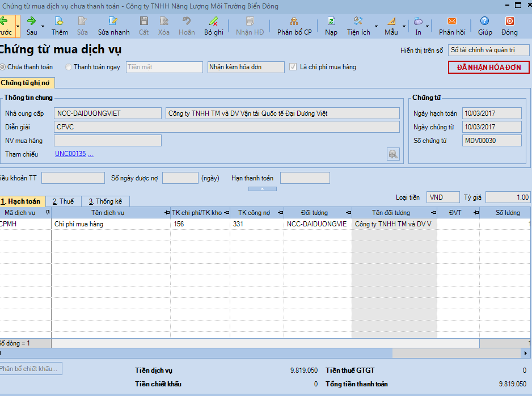The image size is (532, 396).
Task: Go to the next voucher with Sau
Action: point(32,26)
